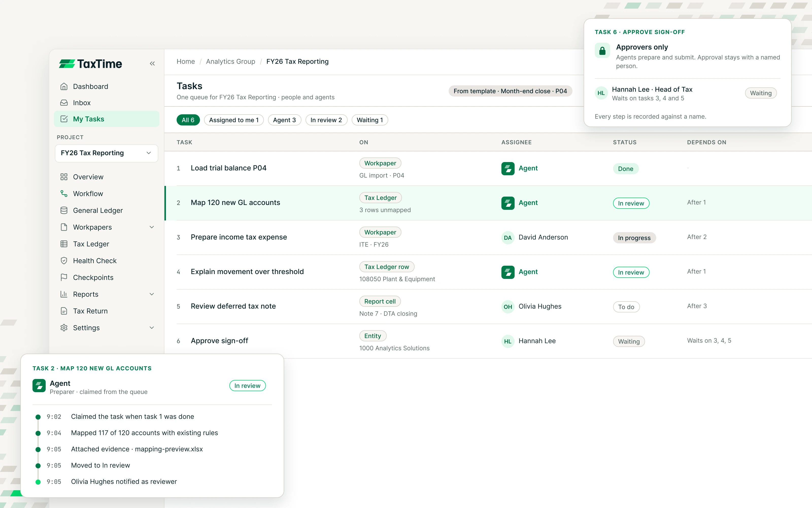Click the TaxTime logo icon
Image resolution: width=812 pixels, height=508 pixels.
(x=67, y=64)
